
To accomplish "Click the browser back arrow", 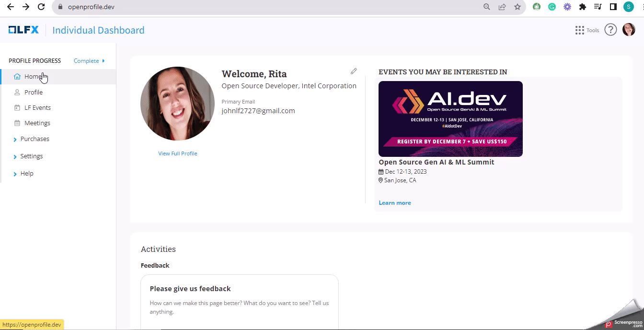I will (x=10, y=7).
